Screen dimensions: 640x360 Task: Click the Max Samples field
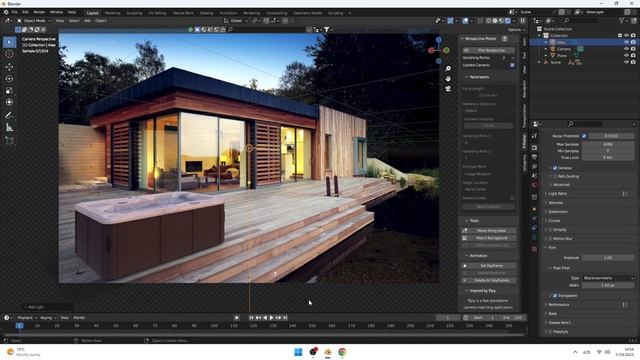pos(608,144)
